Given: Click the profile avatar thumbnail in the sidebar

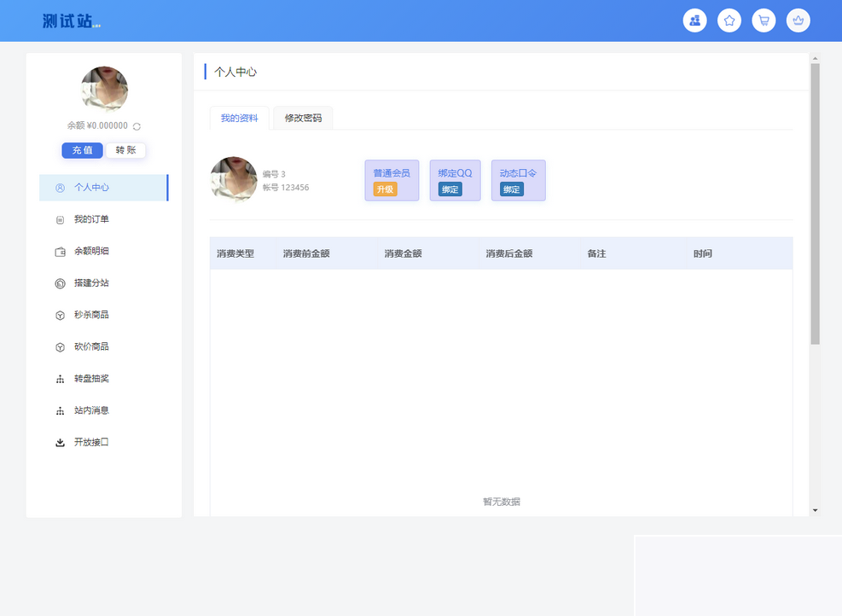Looking at the screenshot, I should point(104,88).
